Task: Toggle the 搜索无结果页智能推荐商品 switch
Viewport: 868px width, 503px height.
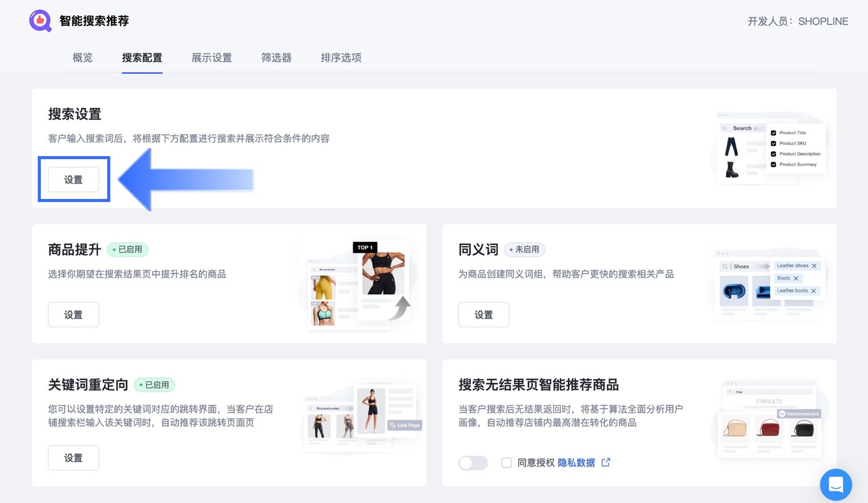Action: pyautogui.click(x=473, y=463)
